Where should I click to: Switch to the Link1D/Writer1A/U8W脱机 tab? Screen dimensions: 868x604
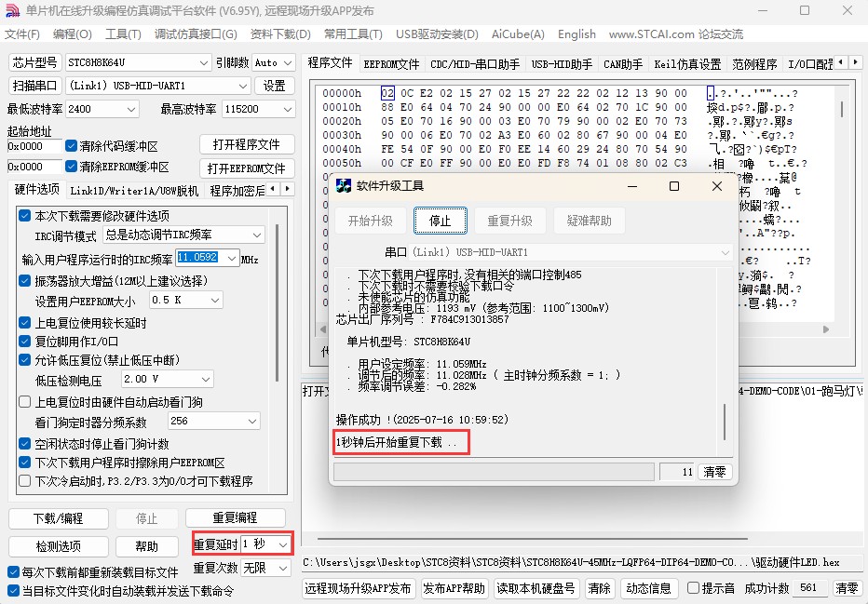coord(134,191)
